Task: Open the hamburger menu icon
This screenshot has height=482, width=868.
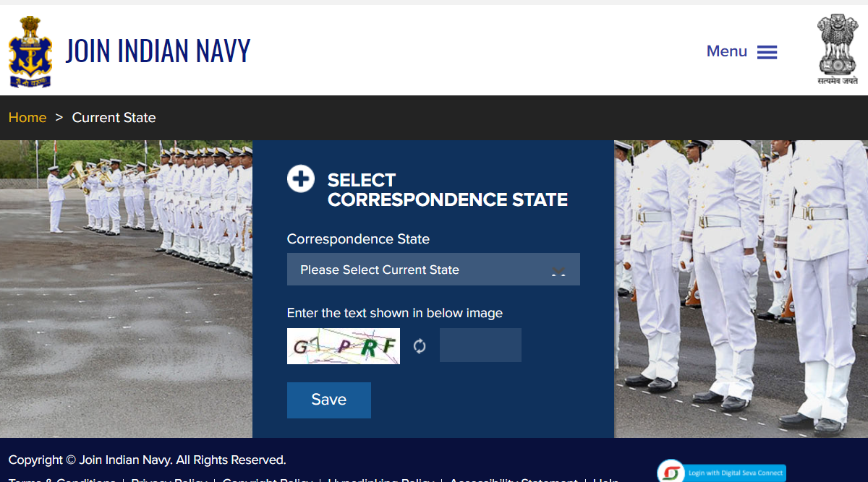Action: [x=767, y=52]
